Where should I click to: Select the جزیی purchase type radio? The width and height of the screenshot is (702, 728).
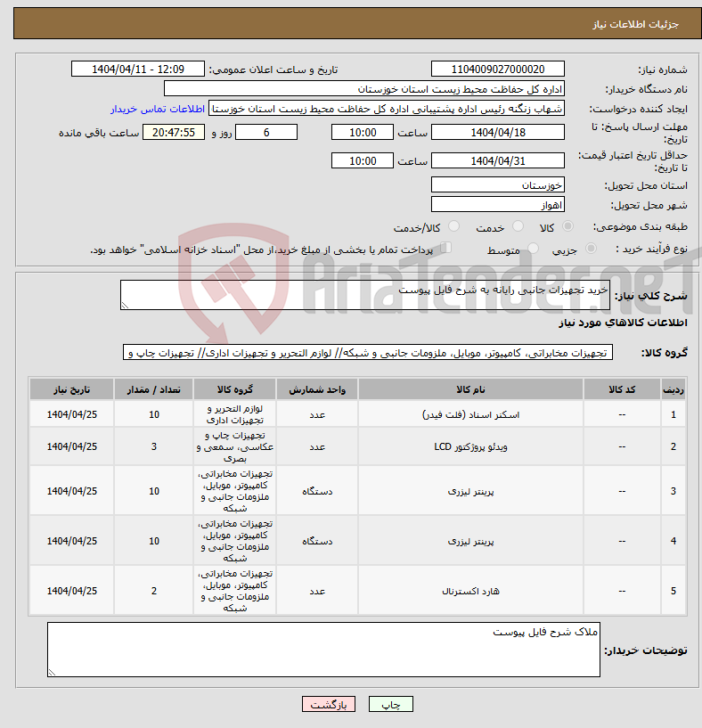591,249
